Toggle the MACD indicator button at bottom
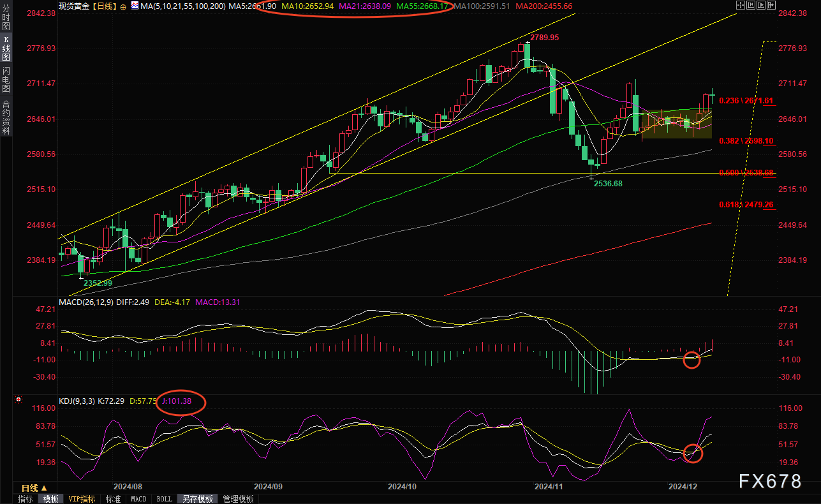Image resolution: width=821 pixels, height=504 pixels. (138, 499)
